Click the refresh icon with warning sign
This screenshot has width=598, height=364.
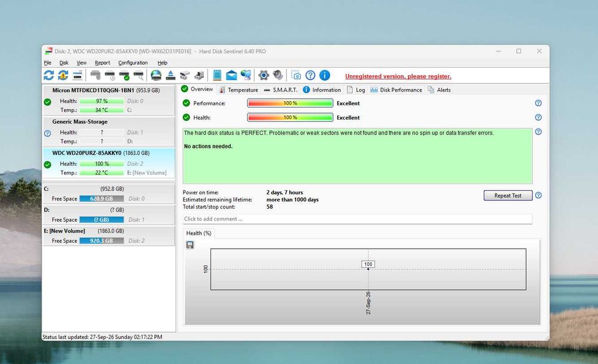[x=63, y=75]
